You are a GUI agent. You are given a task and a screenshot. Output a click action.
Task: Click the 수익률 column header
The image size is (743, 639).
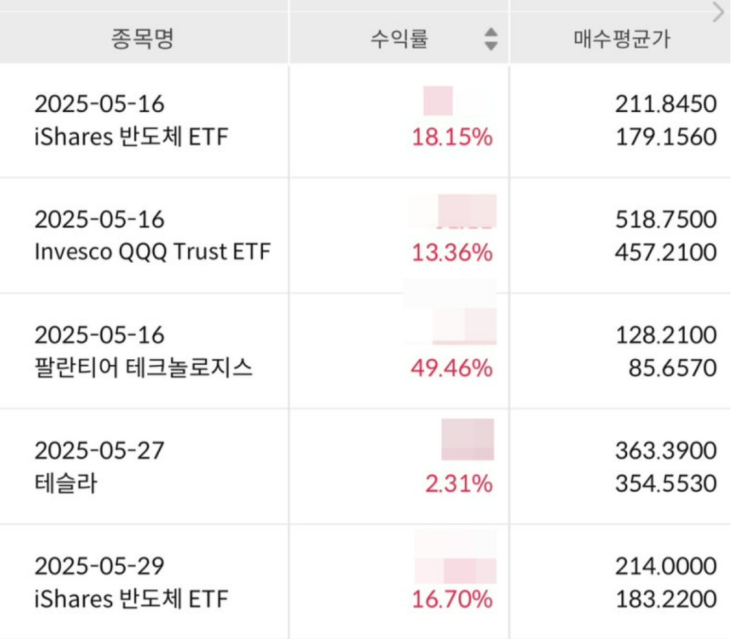coord(399,38)
